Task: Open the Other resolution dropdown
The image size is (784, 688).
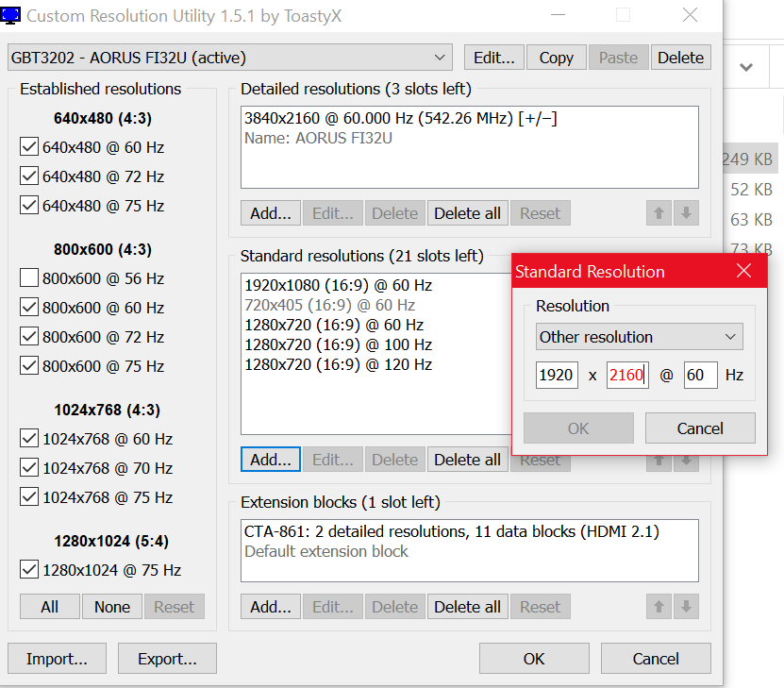Action: [x=639, y=337]
